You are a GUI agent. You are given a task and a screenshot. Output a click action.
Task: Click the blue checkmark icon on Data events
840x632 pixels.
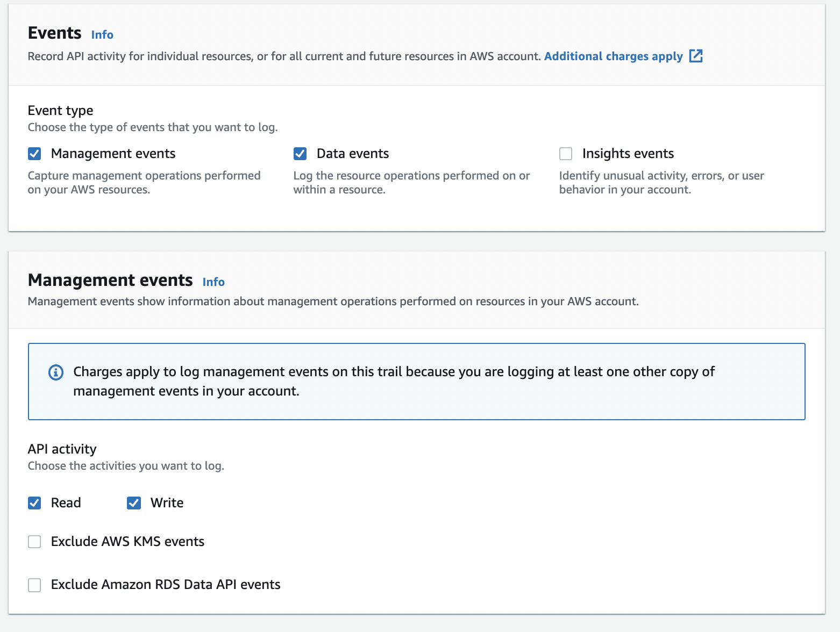tap(300, 154)
